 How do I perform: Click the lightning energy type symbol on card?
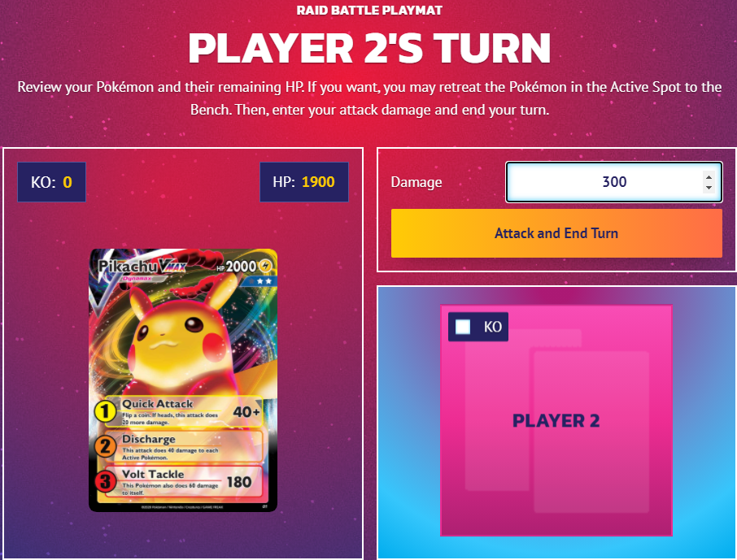click(x=265, y=266)
